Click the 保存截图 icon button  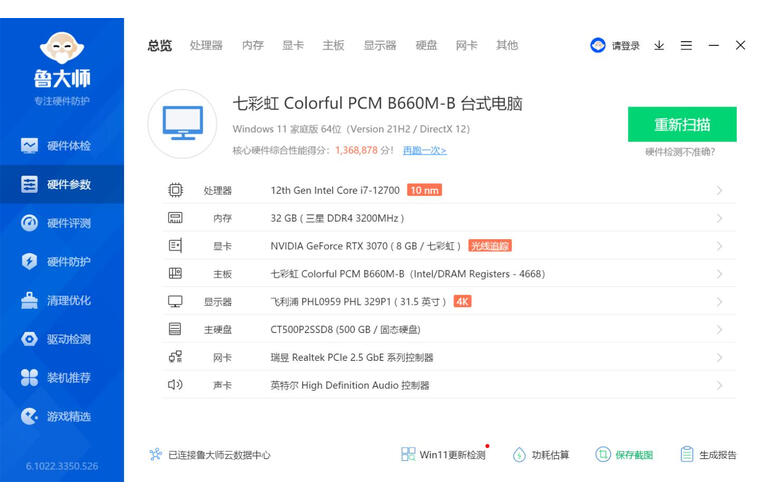click(x=603, y=455)
